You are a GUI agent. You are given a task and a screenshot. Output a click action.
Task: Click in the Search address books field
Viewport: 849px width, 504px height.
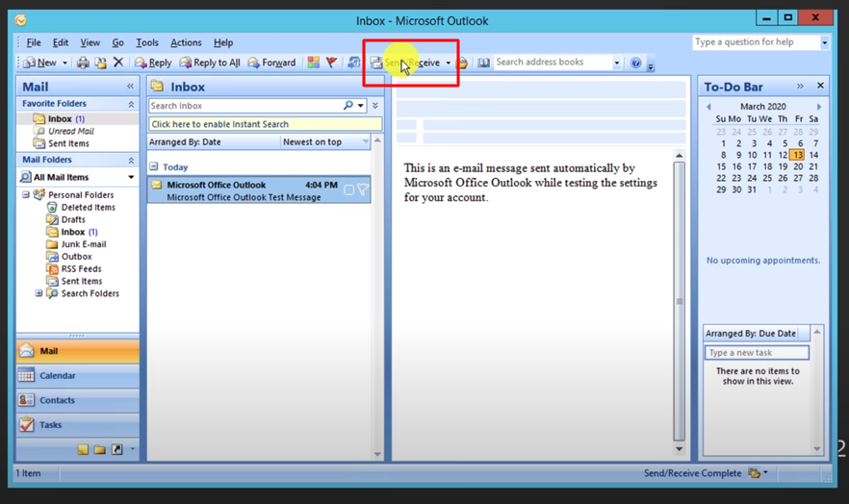point(553,63)
